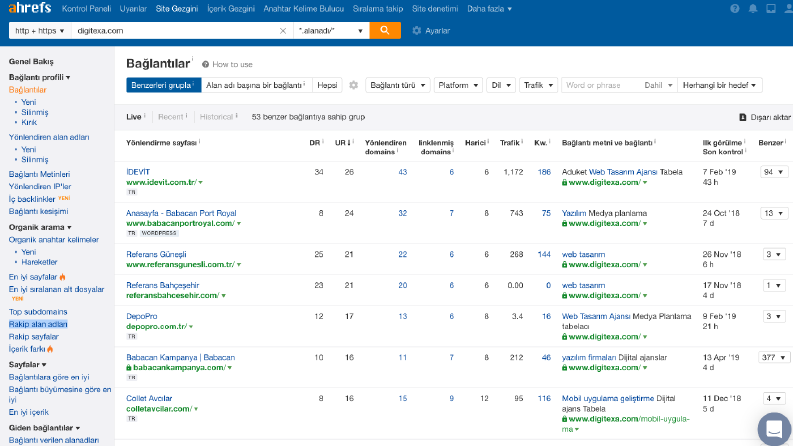Click Export text Dışarı aktar

coord(770,117)
